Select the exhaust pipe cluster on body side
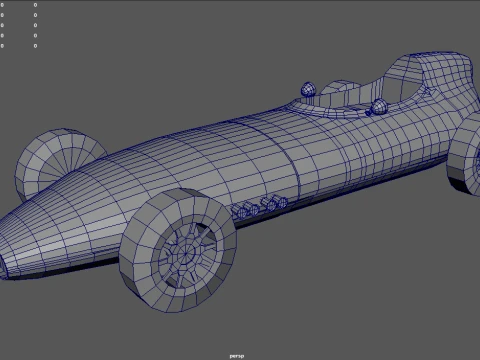The image size is (480, 360). (x=259, y=206)
